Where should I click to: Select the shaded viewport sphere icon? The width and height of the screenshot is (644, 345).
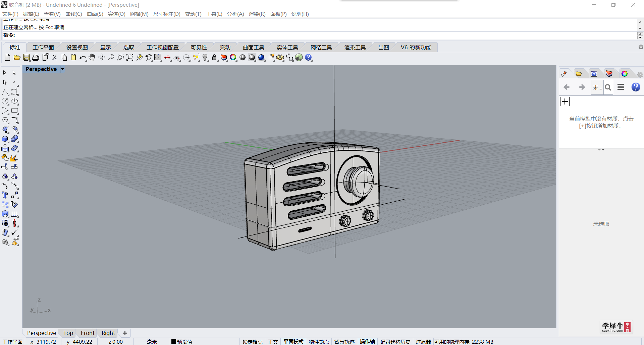pyautogui.click(x=243, y=58)
